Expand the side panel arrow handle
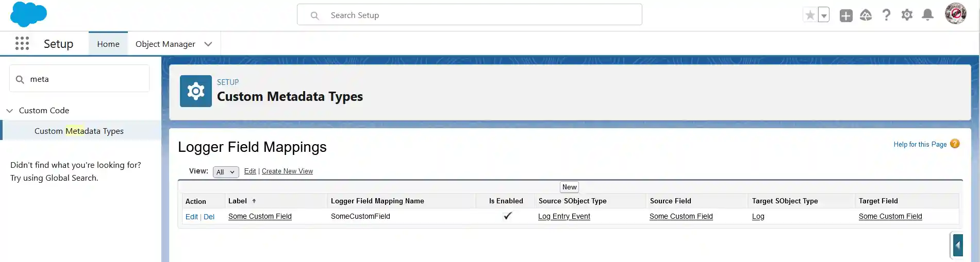Image resolution: width=980 pixels, height=262 pixels. 958,245
